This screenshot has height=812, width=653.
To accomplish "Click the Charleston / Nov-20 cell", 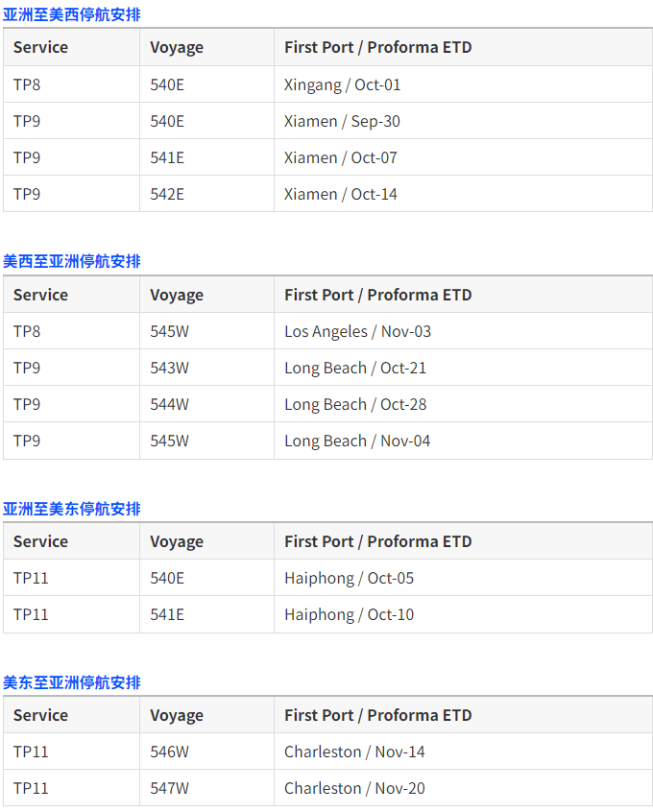I will (x=354, y=788).
